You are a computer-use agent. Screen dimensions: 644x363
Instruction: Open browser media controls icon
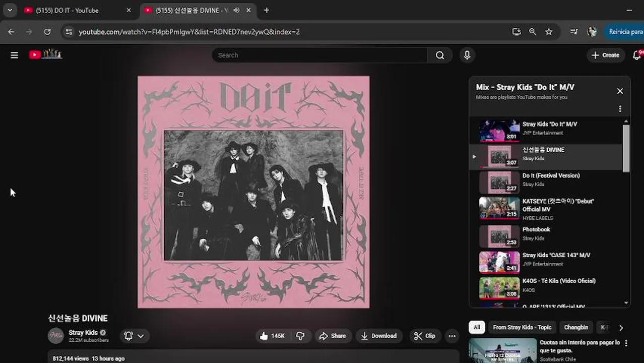pos(574,32)
